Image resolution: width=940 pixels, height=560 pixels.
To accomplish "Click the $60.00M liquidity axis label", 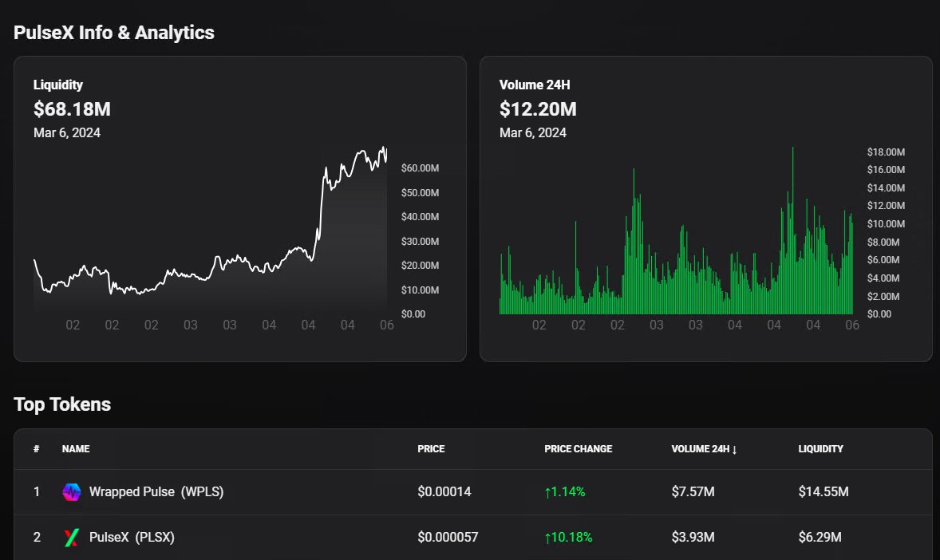I will 421,168.
